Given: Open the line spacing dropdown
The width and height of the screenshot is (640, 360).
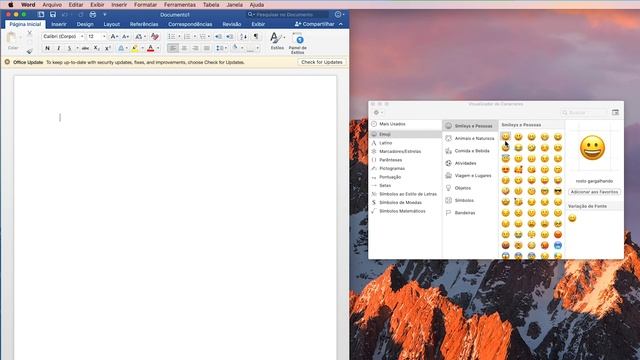Looking at the screenshot, I should [221, 48].
